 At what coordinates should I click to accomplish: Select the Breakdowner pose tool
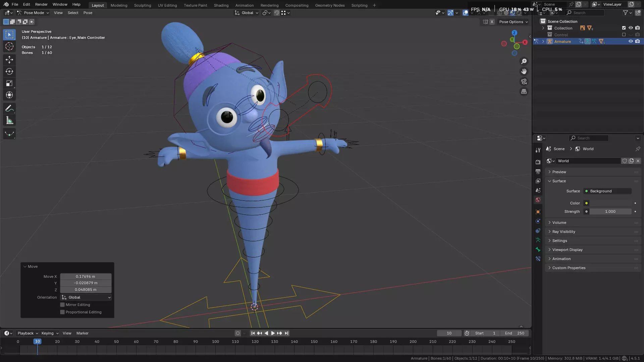click(x=9, y=134)
